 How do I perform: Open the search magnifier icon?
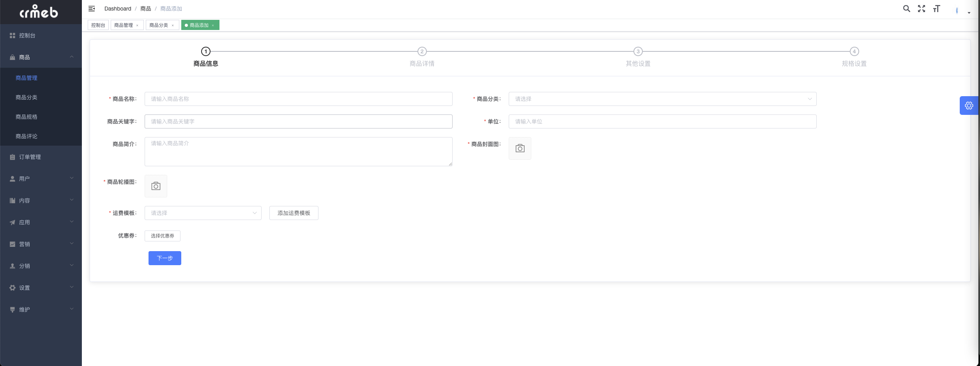pos(907,9)
